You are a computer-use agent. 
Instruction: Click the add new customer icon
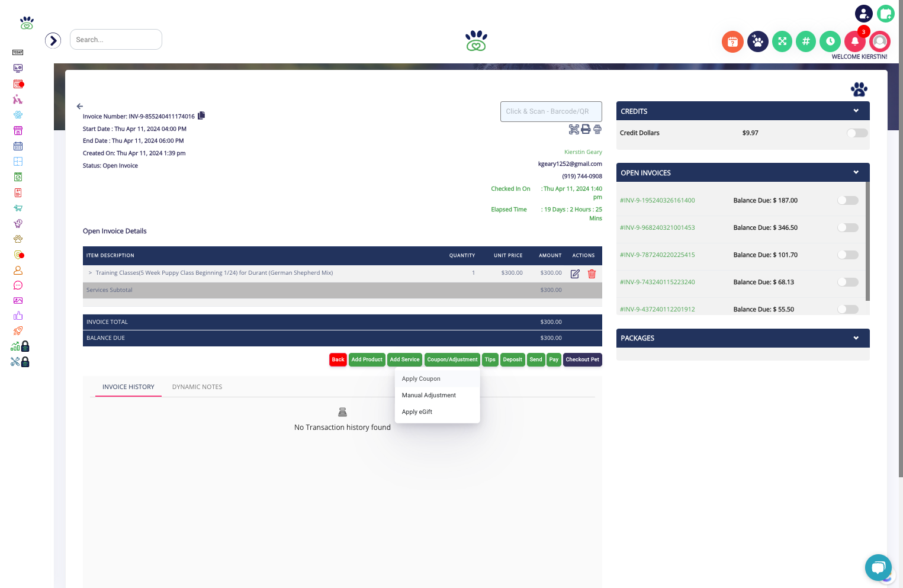(x=864, y=13)
